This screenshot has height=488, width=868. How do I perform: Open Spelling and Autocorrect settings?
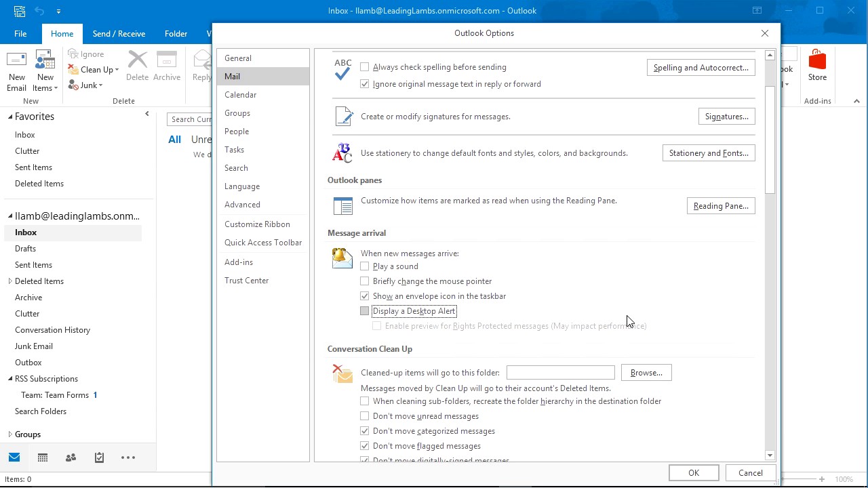tap(701, 68)
